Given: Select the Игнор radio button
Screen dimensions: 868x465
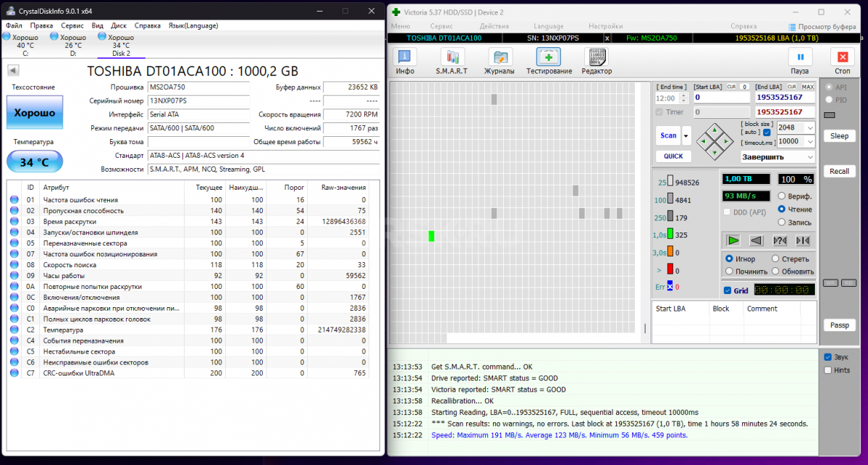Looking at the screenshot, I should tap(730, 259).
